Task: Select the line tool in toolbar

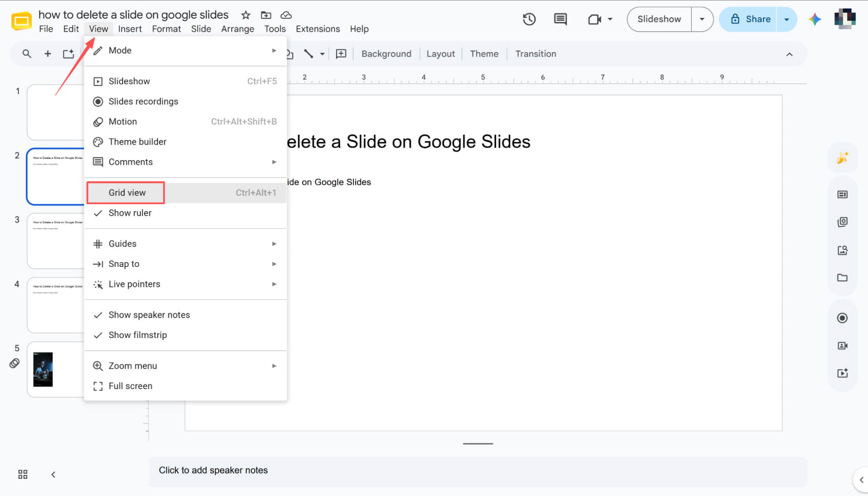Action: 308,54
